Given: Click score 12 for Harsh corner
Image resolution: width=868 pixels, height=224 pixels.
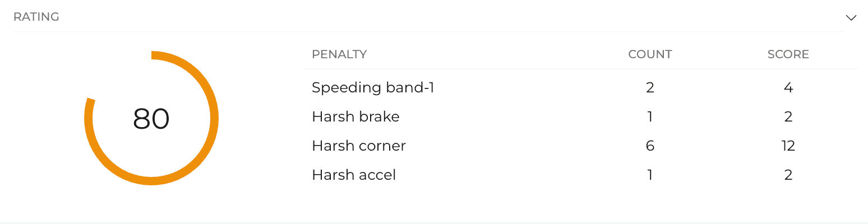Looking at the screenshot, I should tap(788, 146).
